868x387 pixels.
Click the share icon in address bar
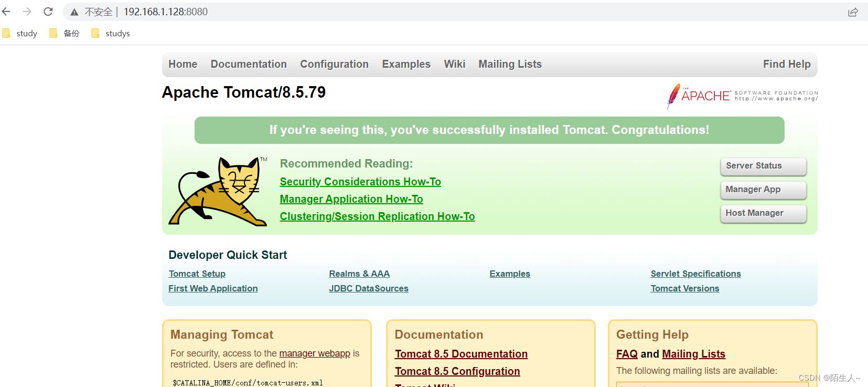pyautogui.click(x=853, y=12)
